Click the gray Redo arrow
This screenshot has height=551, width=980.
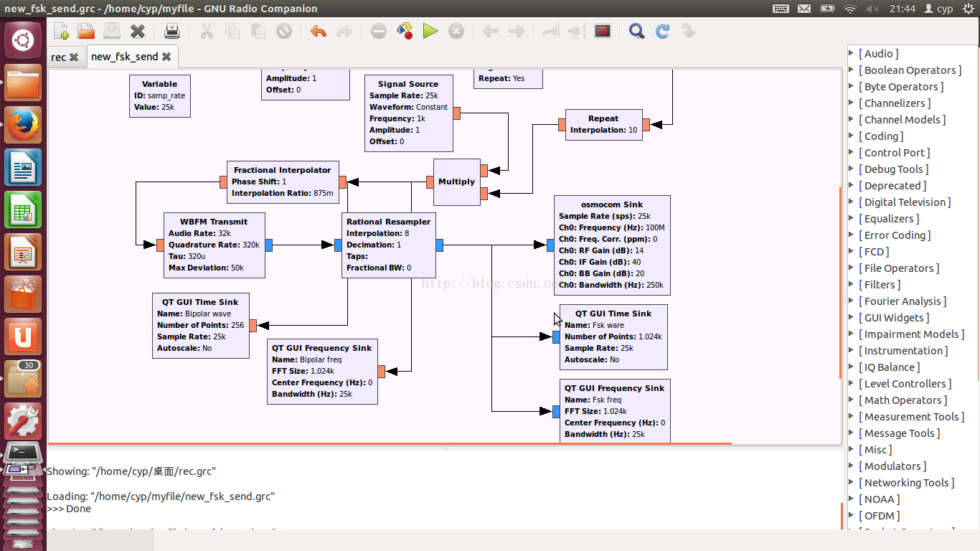pos(344,31)
